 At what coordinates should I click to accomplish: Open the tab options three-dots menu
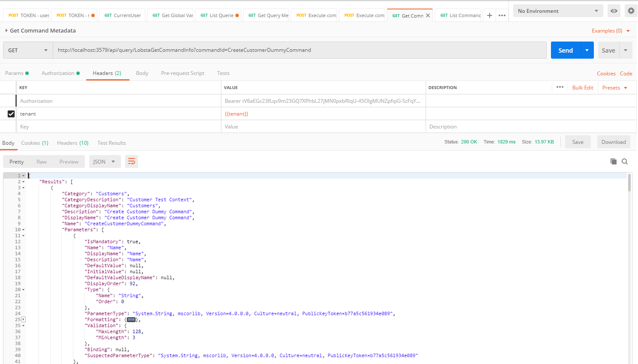point(502,15)
